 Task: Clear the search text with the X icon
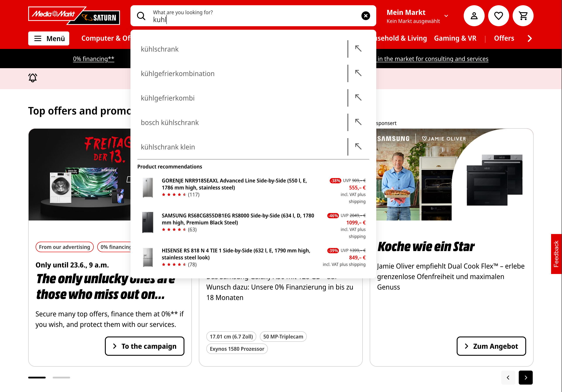pyautogui.click(x=366, y=16)
